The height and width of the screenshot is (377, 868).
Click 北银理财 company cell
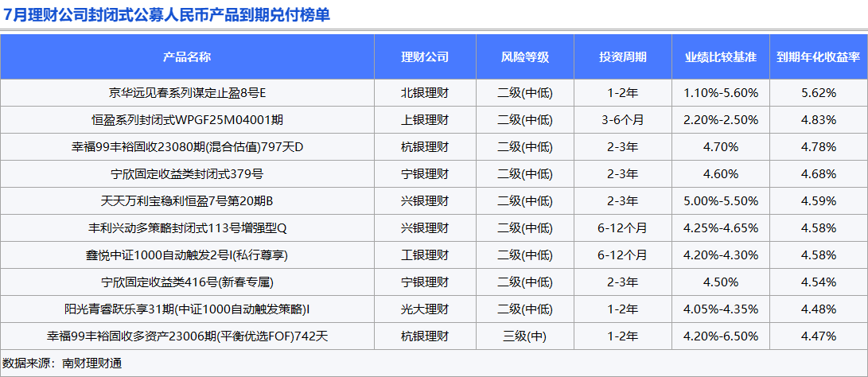coord(425,93)
